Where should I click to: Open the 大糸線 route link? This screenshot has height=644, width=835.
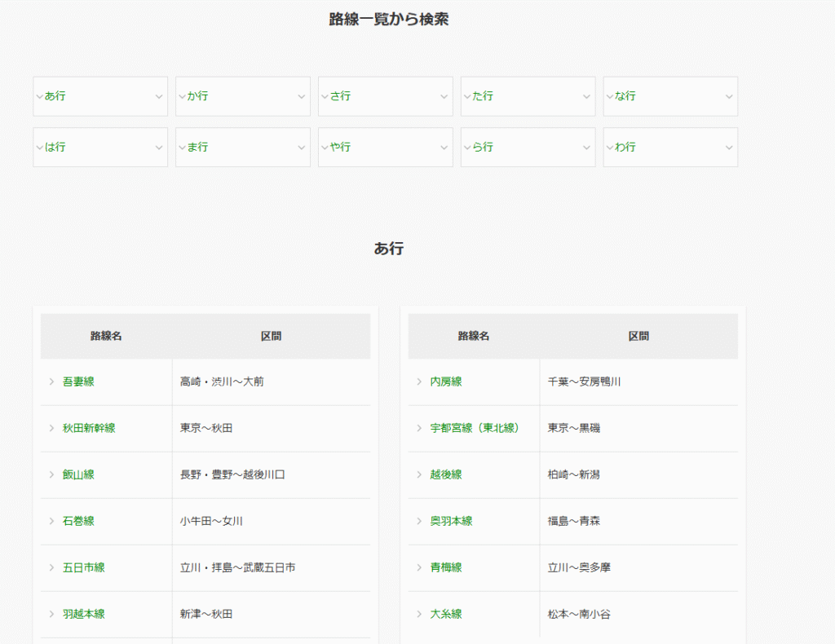tap(446, 614)
